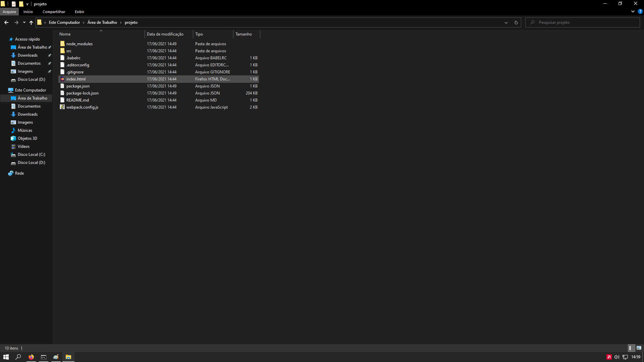Open Disco Local (D:) under quick access
The image size is (644, 362).
tap(31, 79)
